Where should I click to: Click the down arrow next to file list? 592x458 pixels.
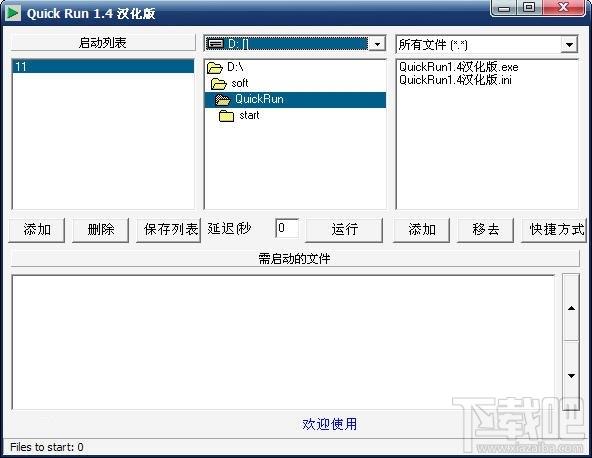571,376
